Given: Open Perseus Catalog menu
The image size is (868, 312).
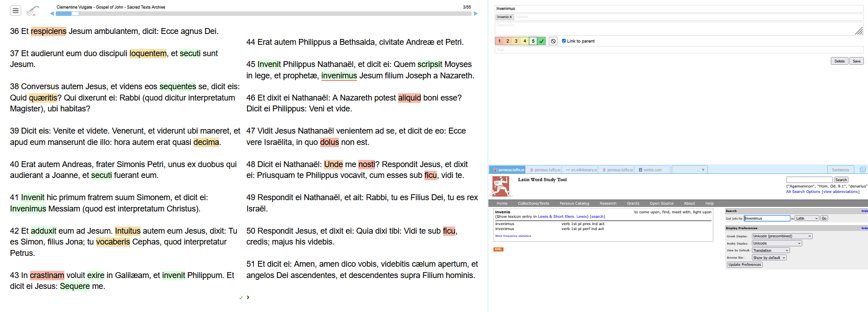Looking at the screenshot, I should 574,203.
